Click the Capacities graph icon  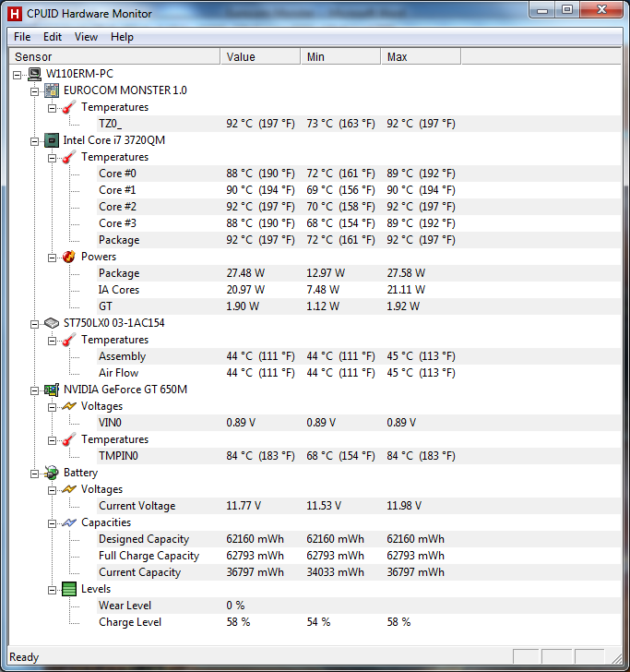[69, 522]
